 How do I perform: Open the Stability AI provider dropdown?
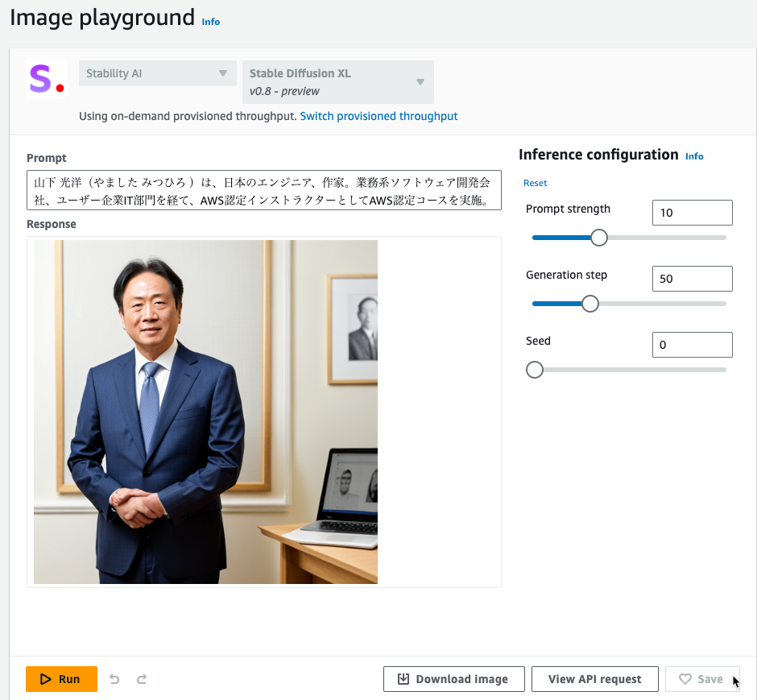tap(157, 73)
